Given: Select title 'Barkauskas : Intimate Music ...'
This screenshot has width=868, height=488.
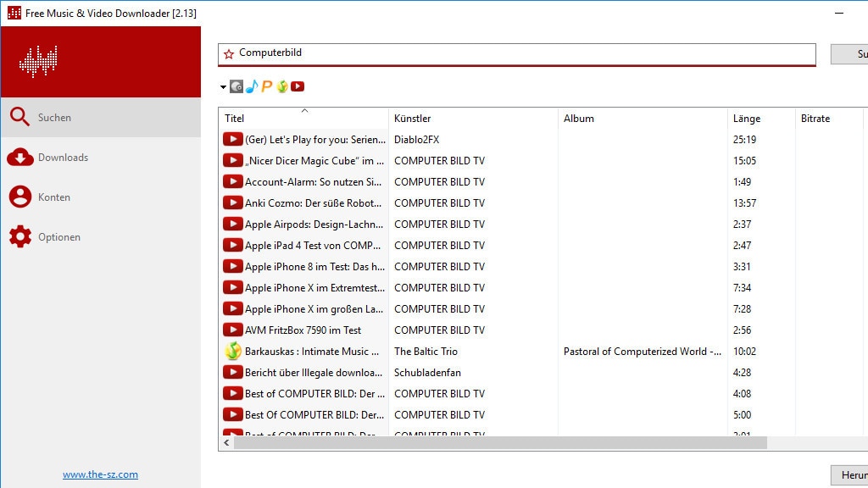Looking at the screenshot, I should [312, 352].
